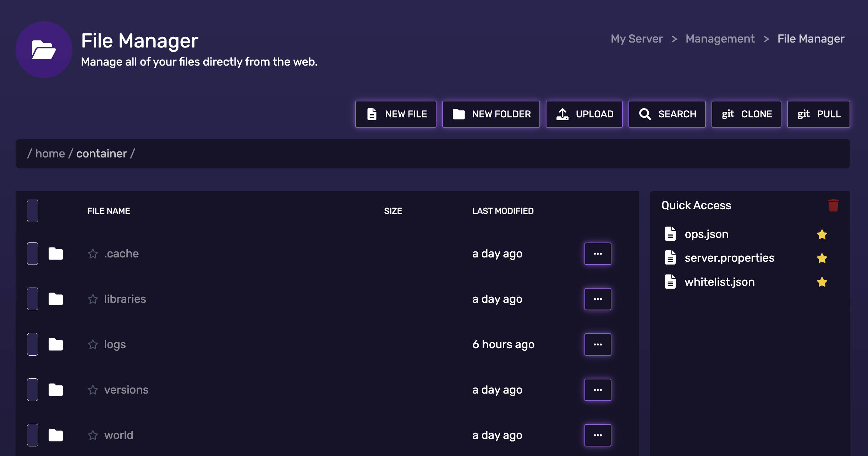Select the checkbox for the world folder
The width and height of the screenshot is (868, 456).
pyautogui.click(x=32, y=435)
